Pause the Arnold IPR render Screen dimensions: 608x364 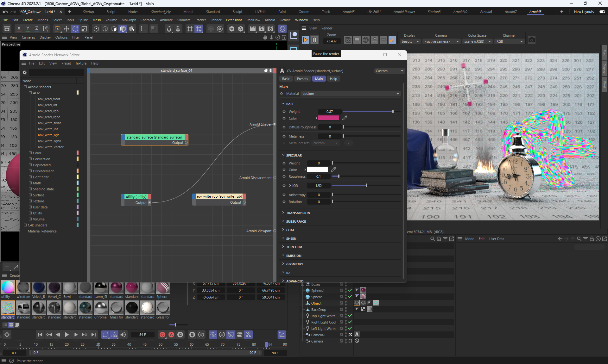point(314,40)
